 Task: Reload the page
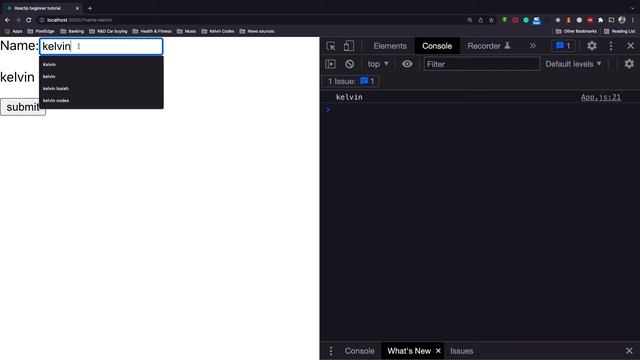[x=29, y=20]
